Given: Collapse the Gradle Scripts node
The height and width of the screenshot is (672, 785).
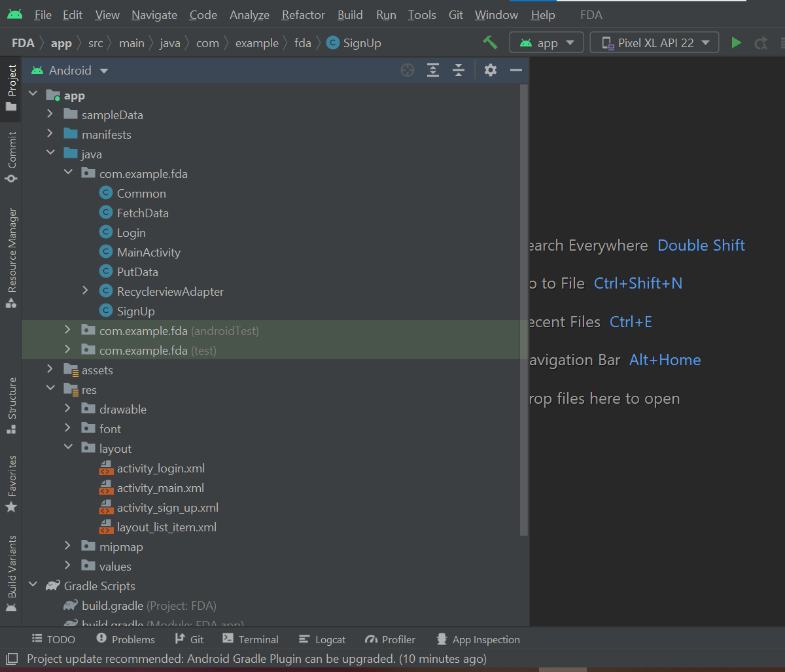Looking at the screenshot, I should pyautogui.click(x=33, y=586).
